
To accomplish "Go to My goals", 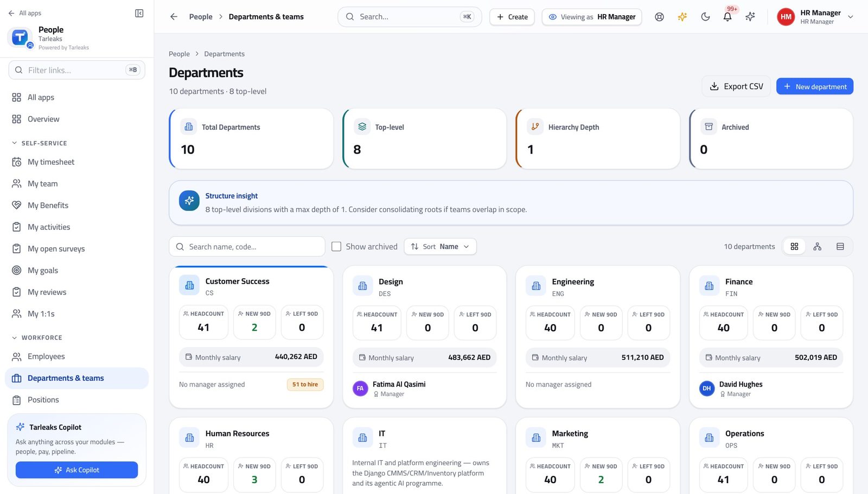I will [76, 271].
